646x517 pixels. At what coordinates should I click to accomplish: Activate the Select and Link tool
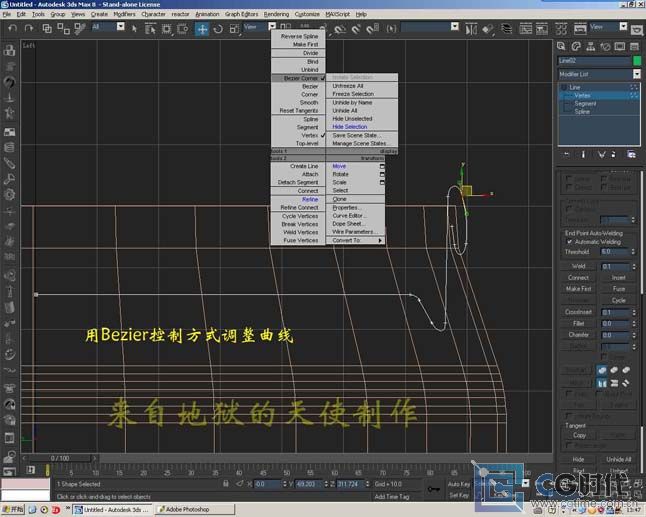pyautogui.click(x=47, y=28)
